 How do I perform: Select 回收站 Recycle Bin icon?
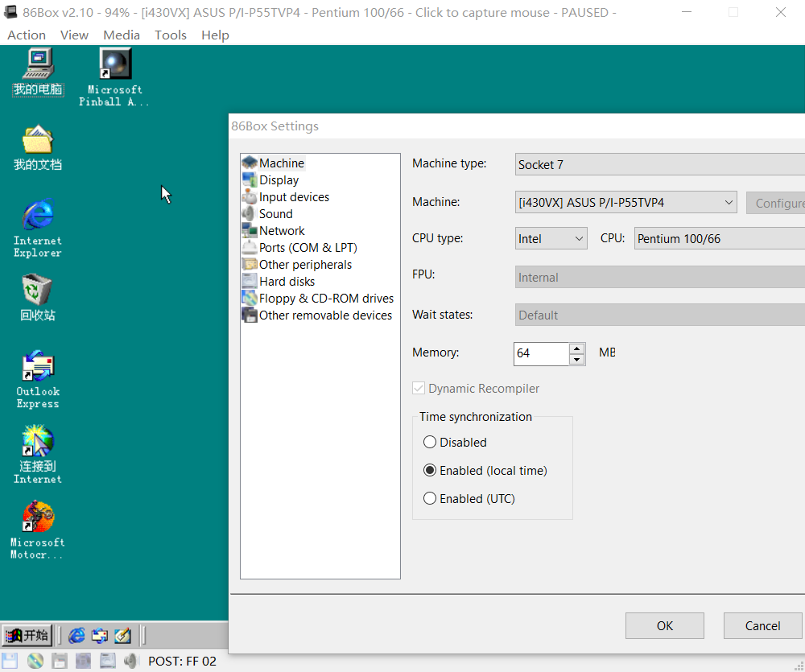(38, 298)
